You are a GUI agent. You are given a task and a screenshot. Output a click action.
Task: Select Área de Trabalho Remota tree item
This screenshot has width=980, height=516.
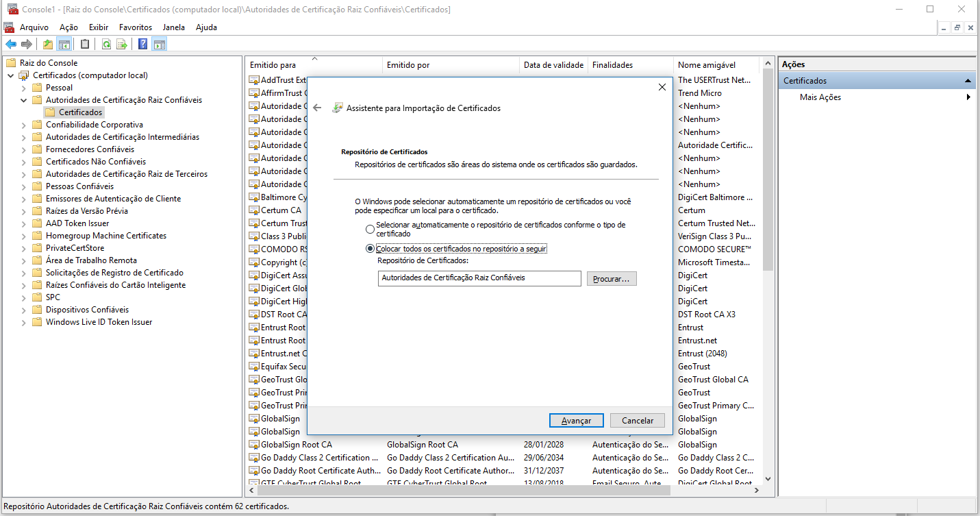(x=91, y=260)
